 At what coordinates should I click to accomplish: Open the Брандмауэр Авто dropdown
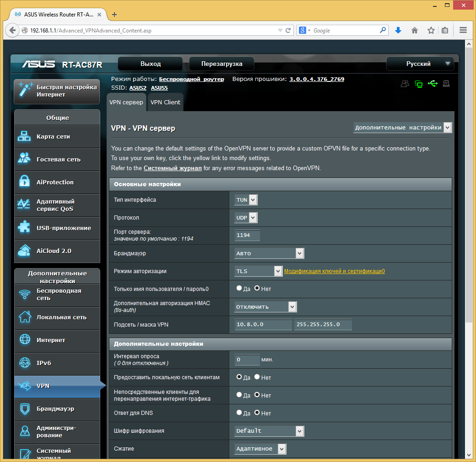pos(269,253)
